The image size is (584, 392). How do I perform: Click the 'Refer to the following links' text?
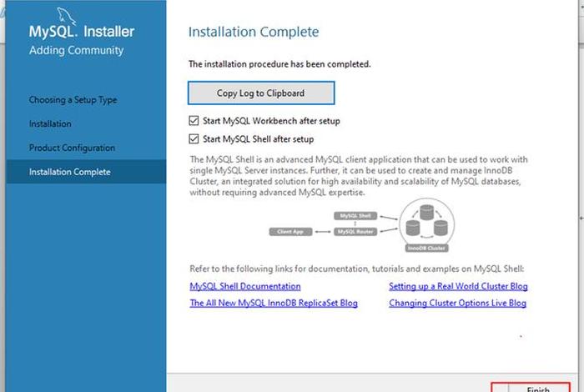tap(357, 269)
